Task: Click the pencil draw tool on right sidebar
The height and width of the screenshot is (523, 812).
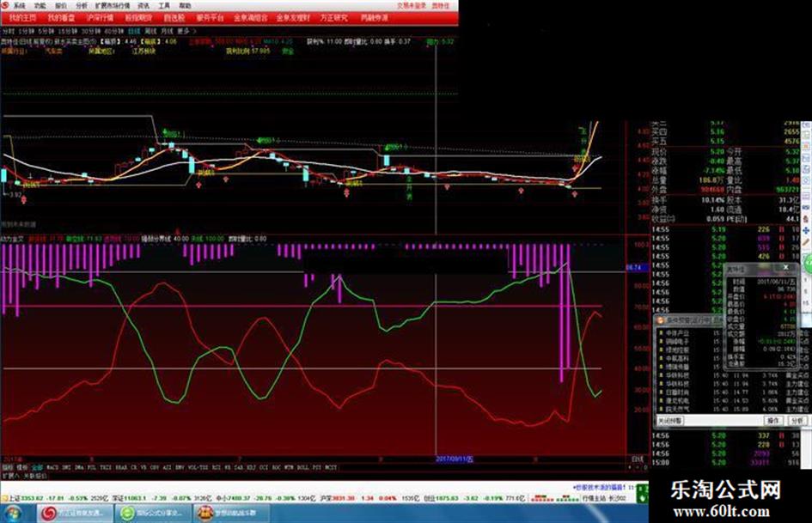Action: 807,242
